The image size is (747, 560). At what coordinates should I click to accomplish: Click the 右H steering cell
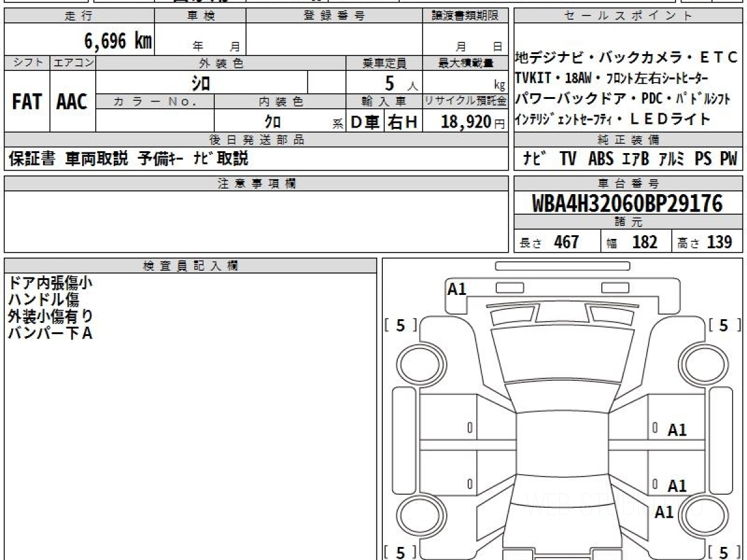[x=403, y=121]
